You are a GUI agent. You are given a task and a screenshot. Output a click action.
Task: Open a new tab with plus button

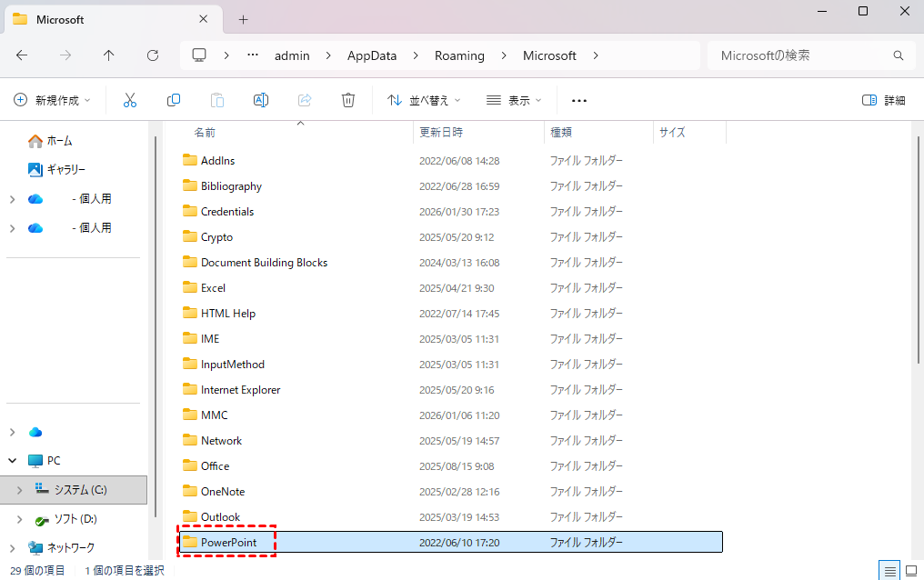(x=243, y=19)
